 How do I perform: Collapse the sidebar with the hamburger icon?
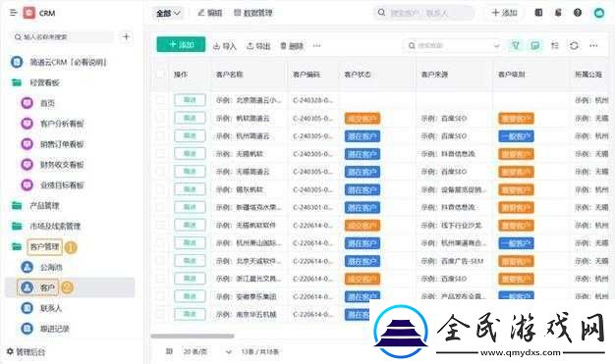click(14, 13)
